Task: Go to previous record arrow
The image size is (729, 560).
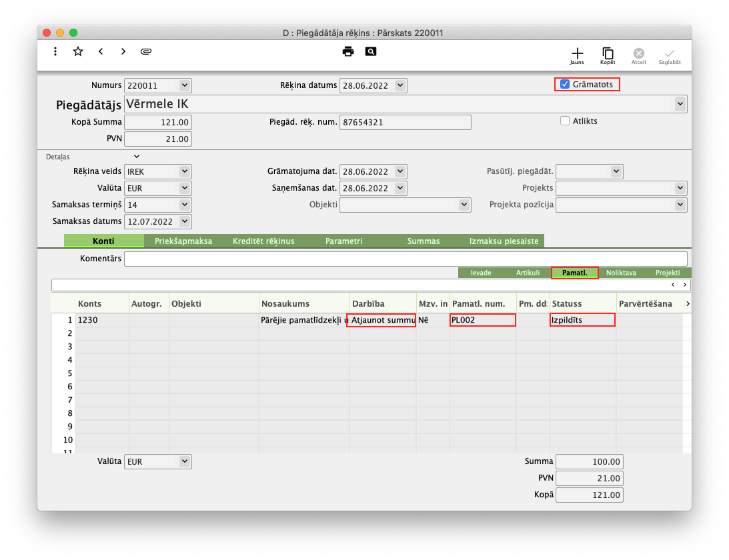Action: click(x=101, y=51)
